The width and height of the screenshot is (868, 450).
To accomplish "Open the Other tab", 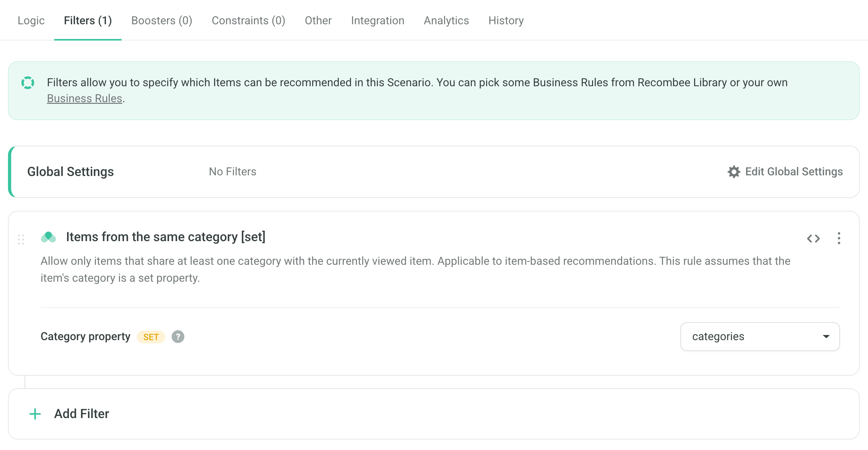I will tap(318, 20).
